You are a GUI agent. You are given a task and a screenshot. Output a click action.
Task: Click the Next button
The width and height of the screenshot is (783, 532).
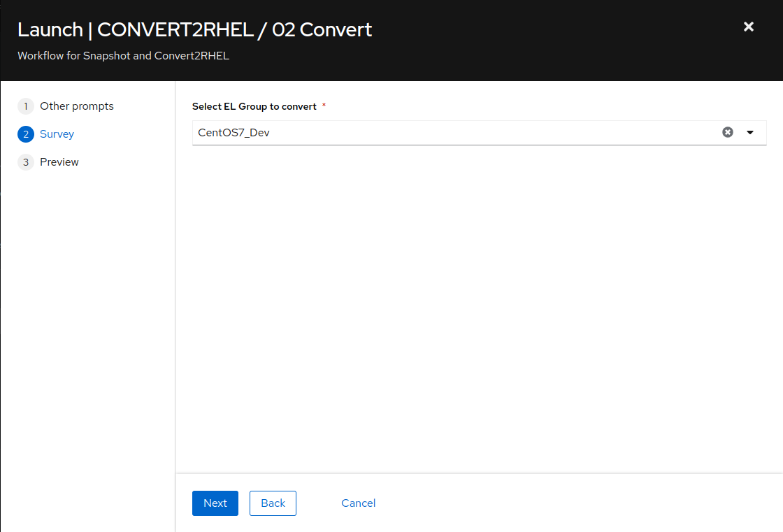click(215, 503)
